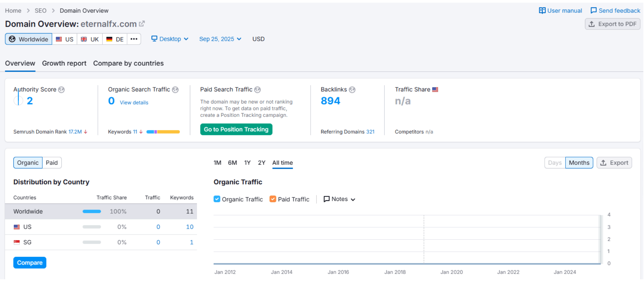This screenshot has height=288, width=644.
Task: Set chart range to 6M
Action: (232, 163)
